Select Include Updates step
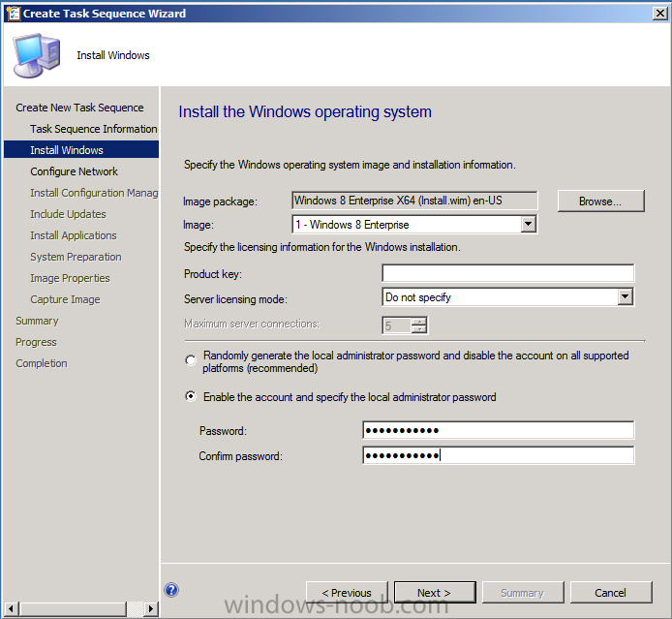 68,214
